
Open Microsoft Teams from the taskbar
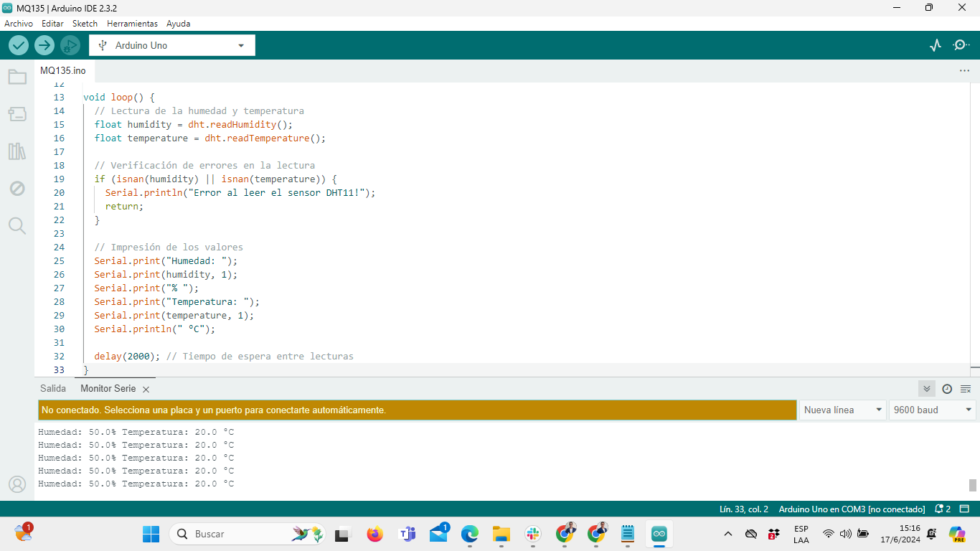pos(407,534)
